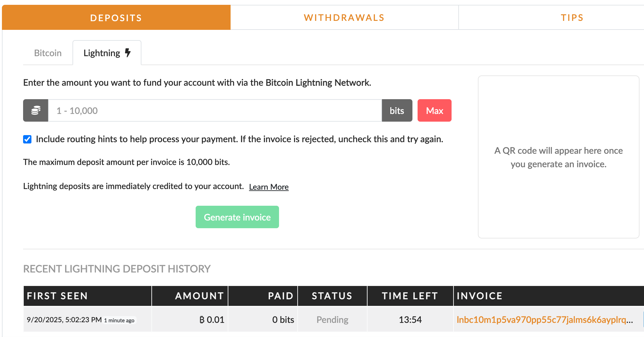Click the Amount column header
Viewport: 644px width, 337px height.
(199, 296)
